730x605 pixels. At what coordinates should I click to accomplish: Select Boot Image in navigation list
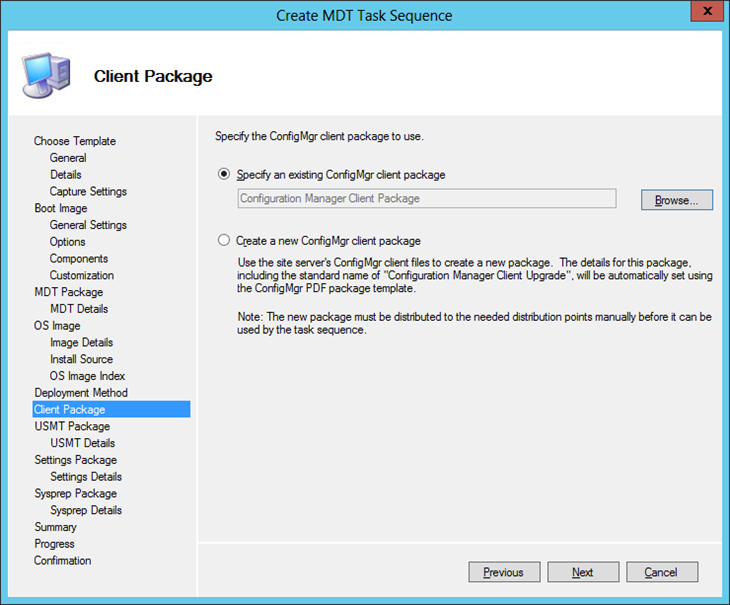click(60, 208)
